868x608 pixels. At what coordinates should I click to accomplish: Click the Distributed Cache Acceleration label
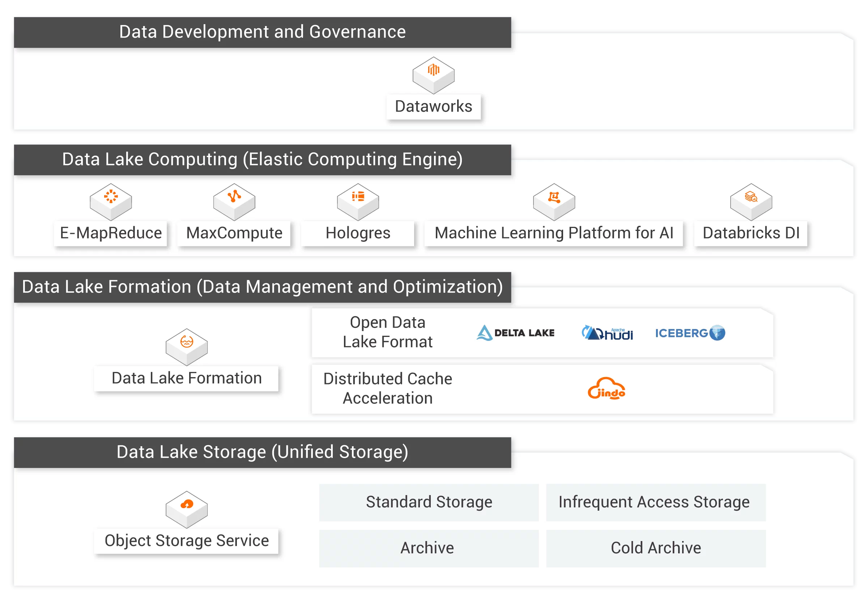pos(387,389)
